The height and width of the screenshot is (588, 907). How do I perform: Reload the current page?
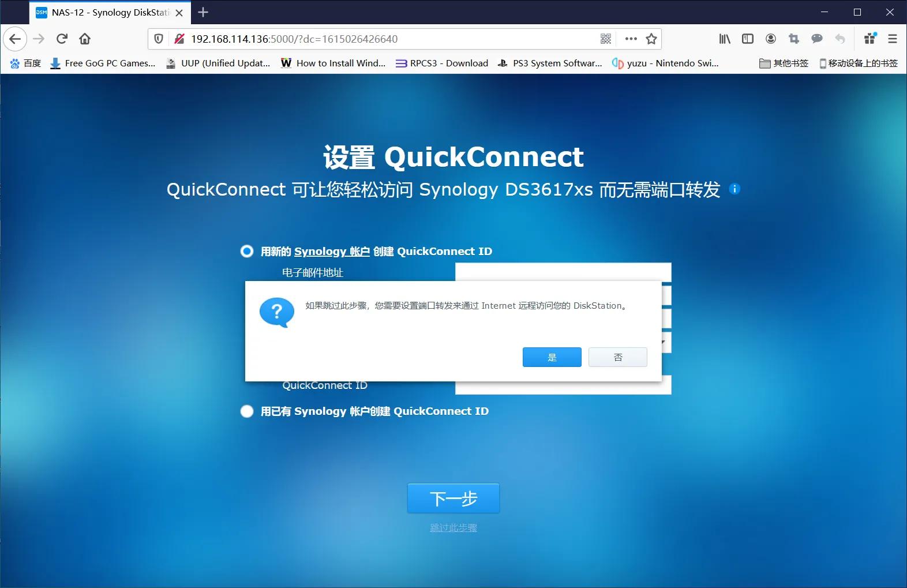tap(62, 39)
